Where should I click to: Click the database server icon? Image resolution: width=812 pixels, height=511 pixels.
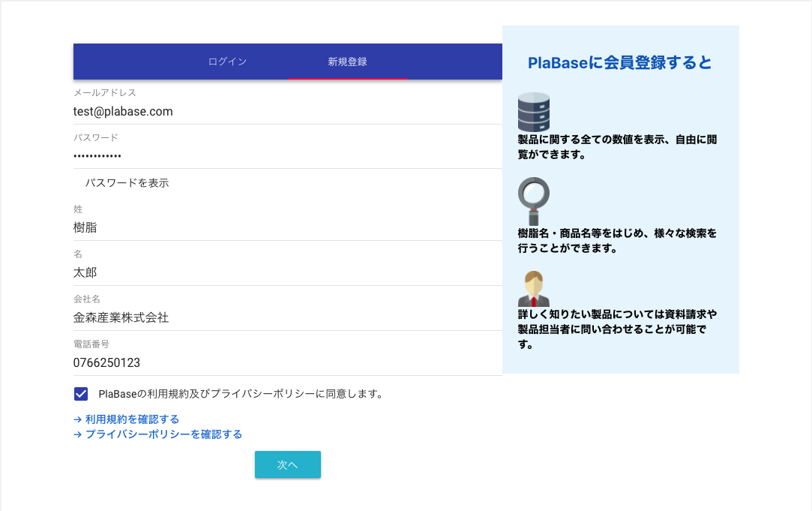click(534, 112)
